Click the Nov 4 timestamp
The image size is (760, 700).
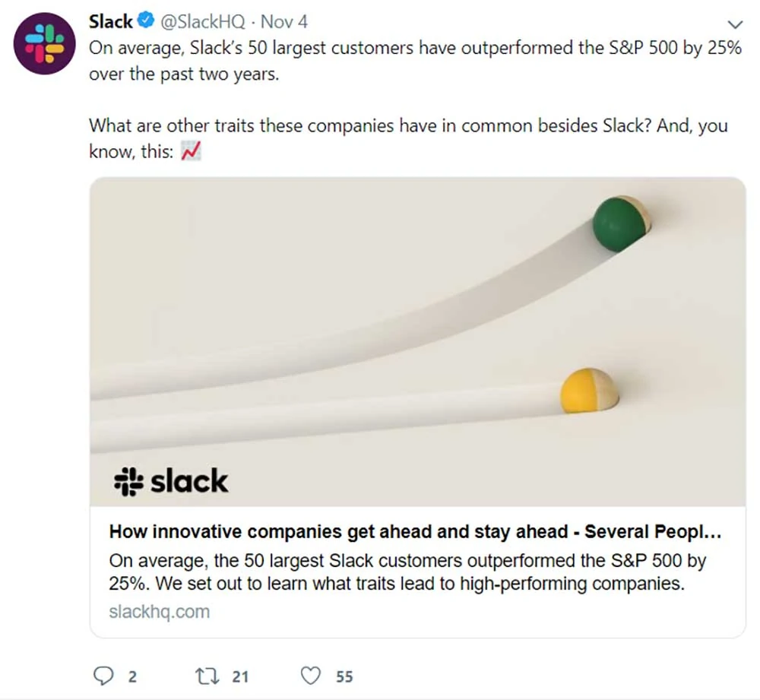pos(283,21)
